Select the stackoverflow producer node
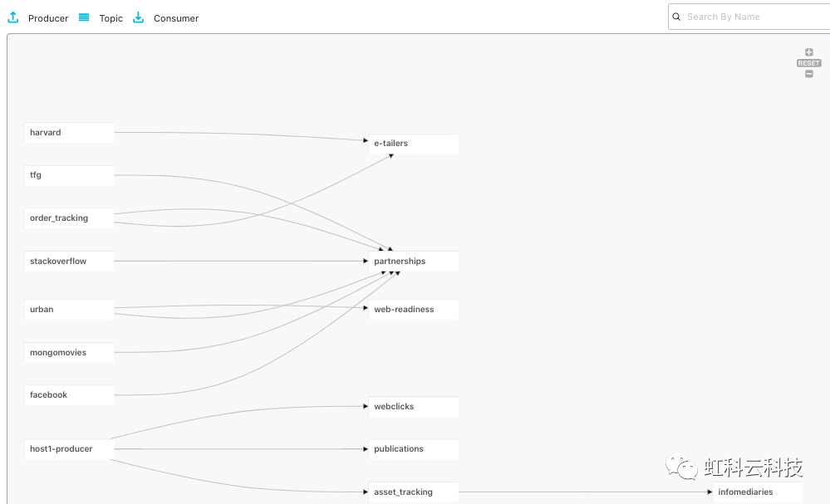Screen dimensions: 830x504 click(69, 262)
